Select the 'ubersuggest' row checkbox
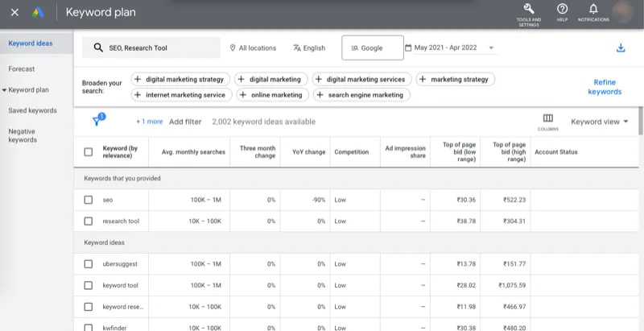 click(x=89, y=263)
